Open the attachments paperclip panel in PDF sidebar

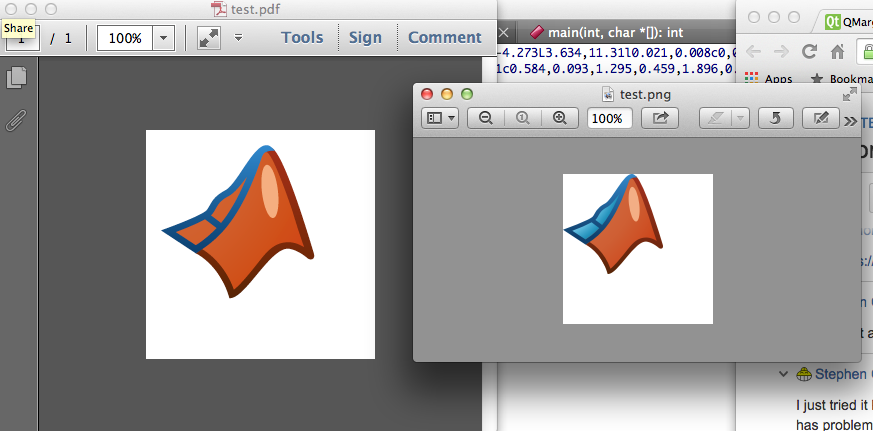pos(16,120)
